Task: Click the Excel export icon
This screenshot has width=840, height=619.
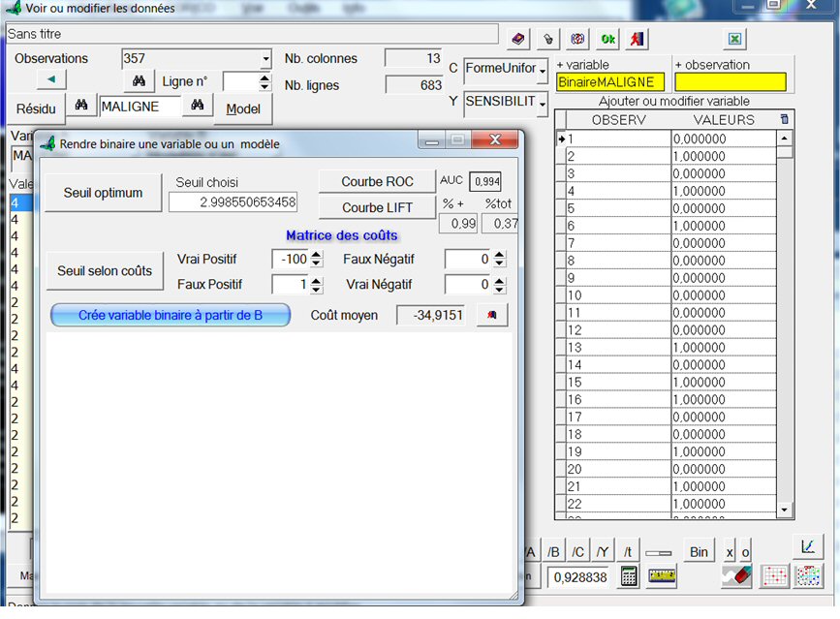Action: point(734,39)
